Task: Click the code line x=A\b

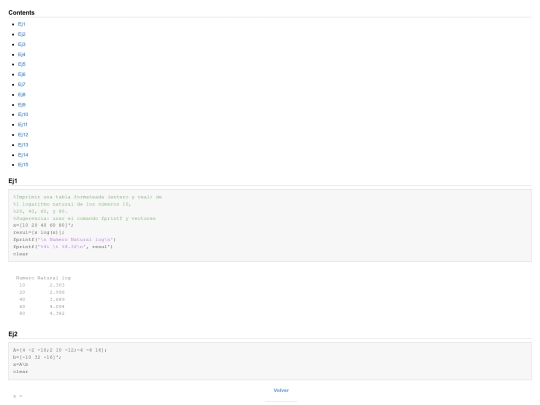Action: tap(21, 364)
